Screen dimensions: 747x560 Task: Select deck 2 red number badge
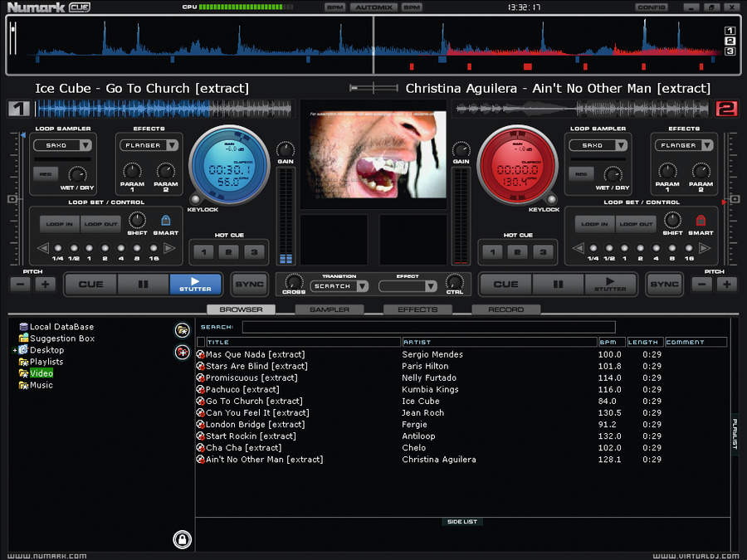[726, 109]
